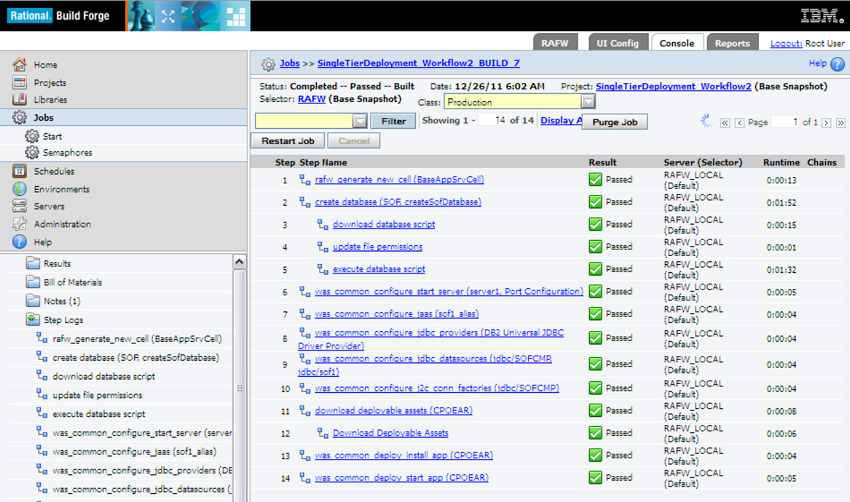Click next page arrow
This screenshot has width=850, height=502.
[826, 123]
